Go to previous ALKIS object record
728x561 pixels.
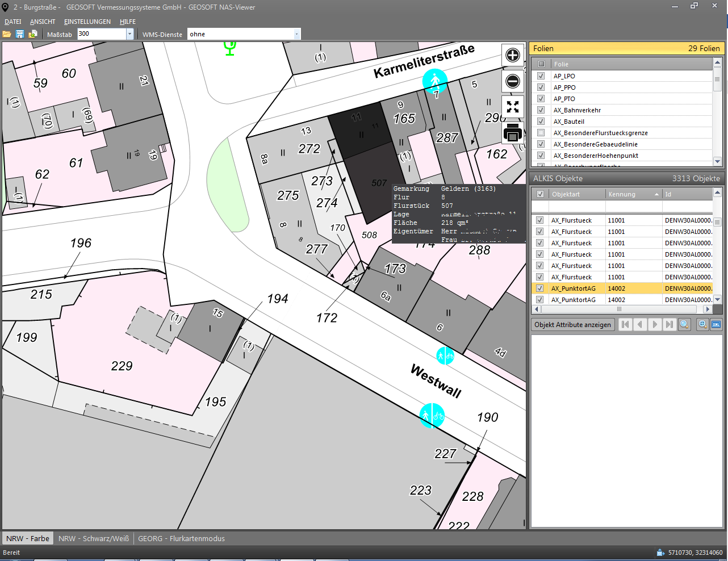coord(640,324)
